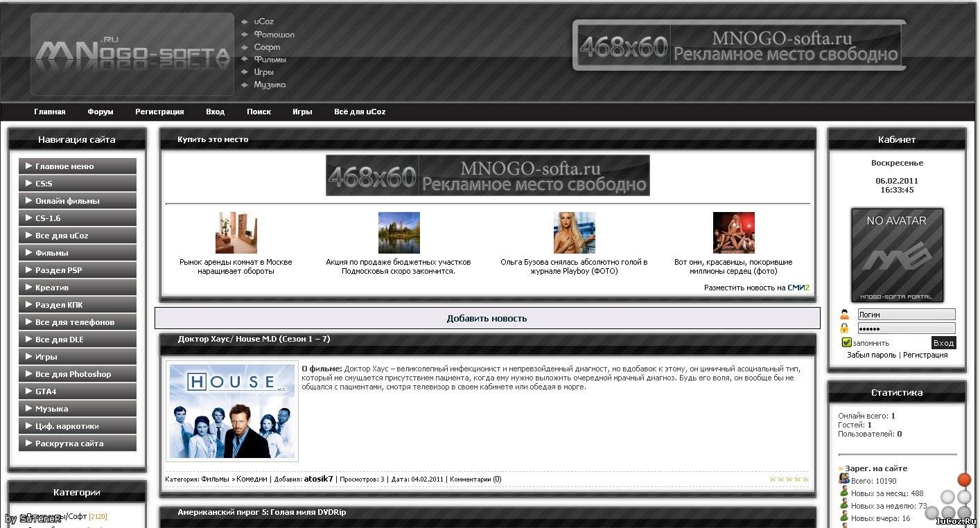Viewport: 980px width, 528px height.
Task: Open Все для DLE navigation item
Action: [78, 340]
